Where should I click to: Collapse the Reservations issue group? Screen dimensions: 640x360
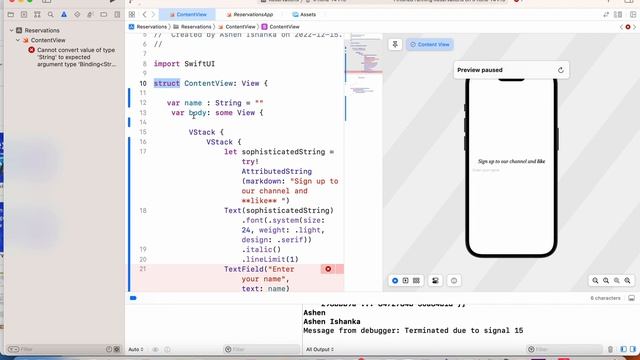[11, 30]
